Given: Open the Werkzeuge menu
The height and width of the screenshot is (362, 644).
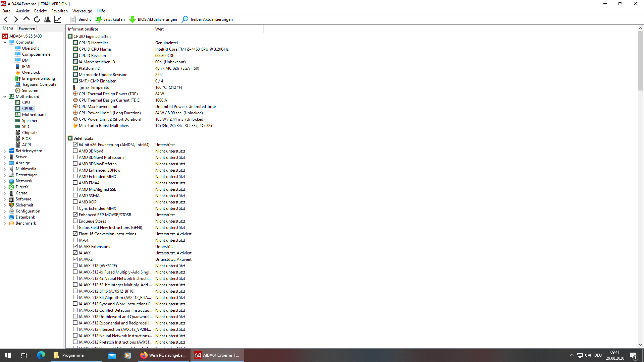Looking at the screenshot, I should point(82,11).
